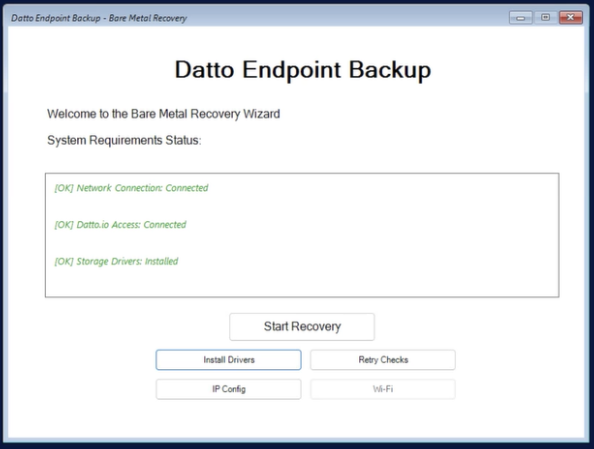Screen dimensions: 594x449
Task: Select the Installed value after Storage Drivers
Action: tap(161, 261)
